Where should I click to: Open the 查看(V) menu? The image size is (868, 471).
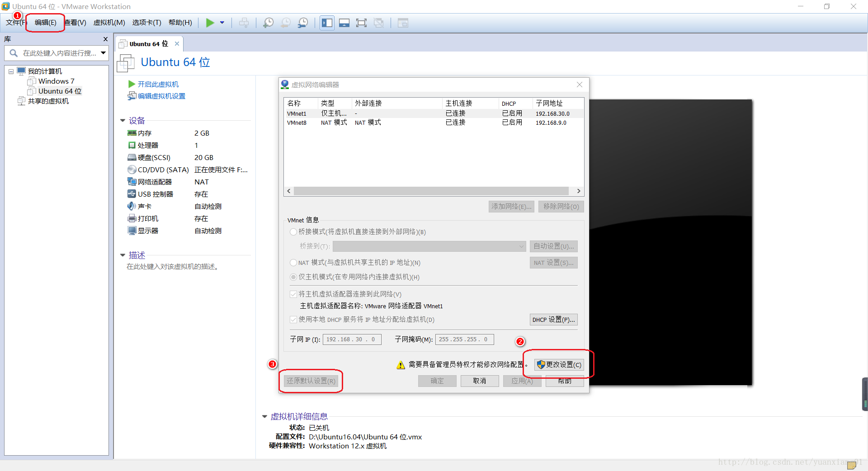coord(75,23)
